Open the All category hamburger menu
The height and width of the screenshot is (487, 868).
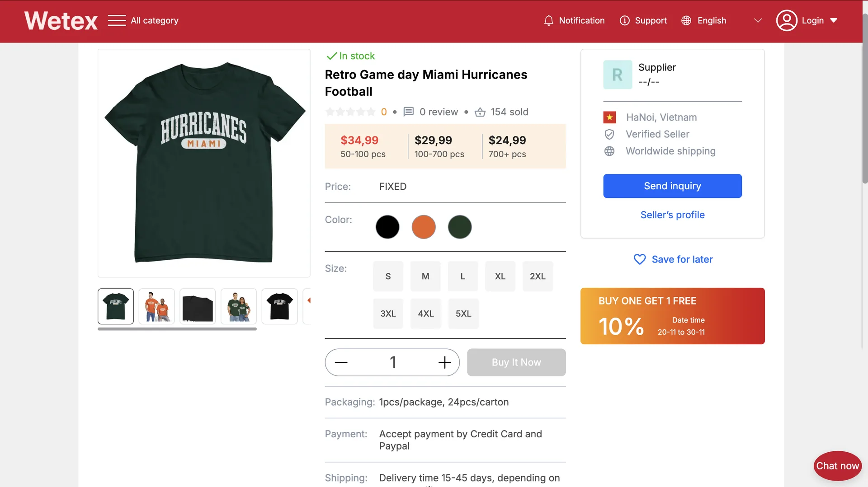click(x=117, y=21)
